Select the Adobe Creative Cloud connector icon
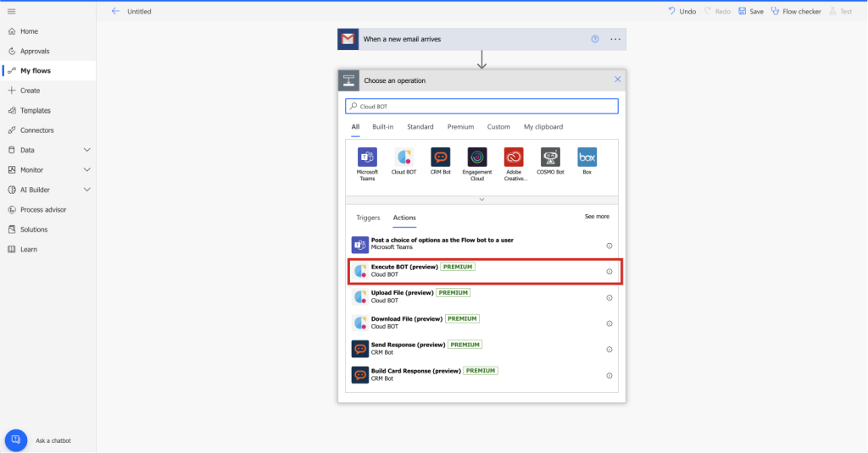868x453 pixels. [x=514, y=157]
